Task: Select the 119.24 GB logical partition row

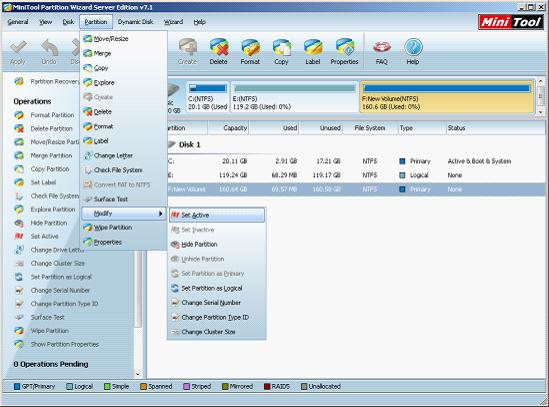Action: click(356, 175)
